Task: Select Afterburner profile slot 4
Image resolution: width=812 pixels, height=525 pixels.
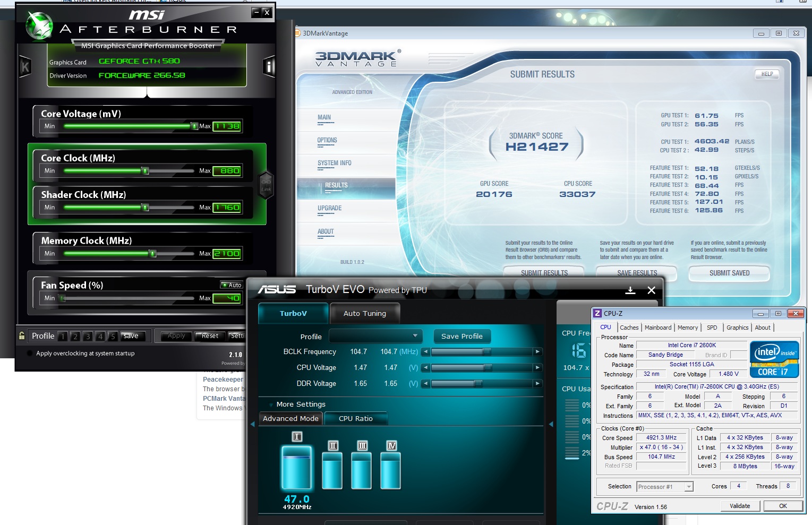Action: coord(100,336)
